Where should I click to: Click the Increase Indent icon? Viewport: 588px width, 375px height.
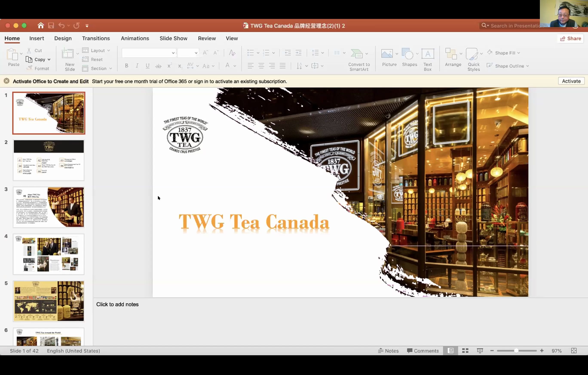pyautogui.click(x=298, y=53)
